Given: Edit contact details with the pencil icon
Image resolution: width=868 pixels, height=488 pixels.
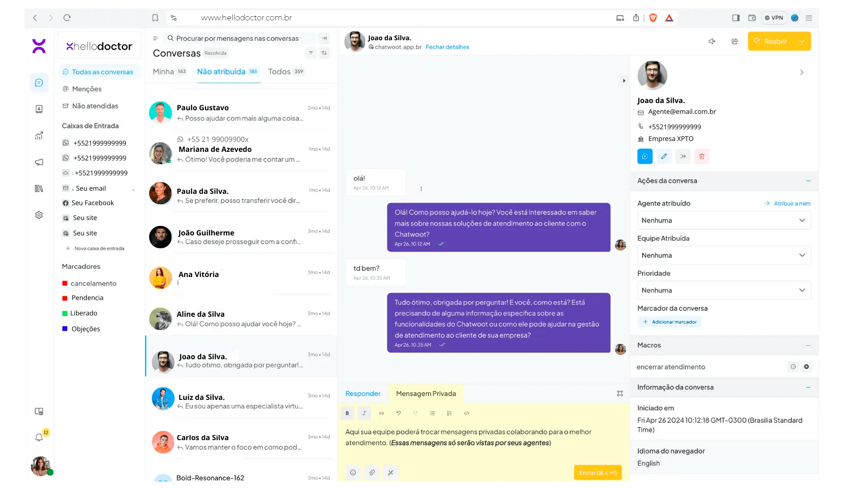Looking at the screenshot, I should (x=664, y=156).
